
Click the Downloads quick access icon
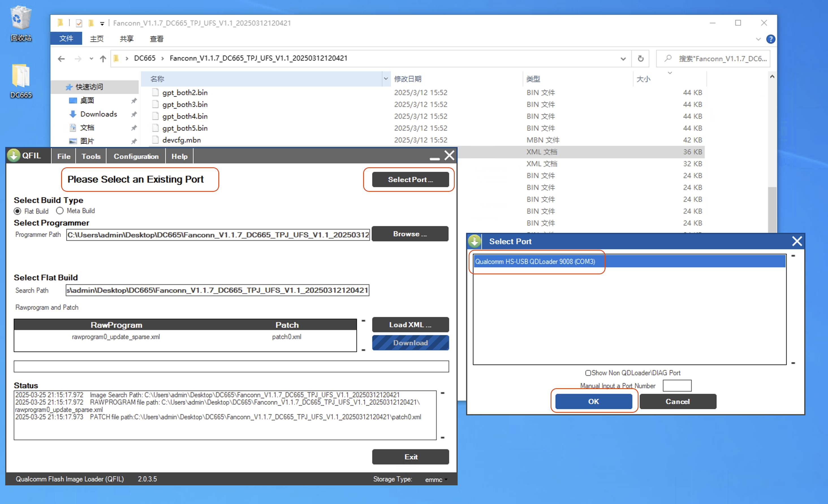(x=73, y=114)
